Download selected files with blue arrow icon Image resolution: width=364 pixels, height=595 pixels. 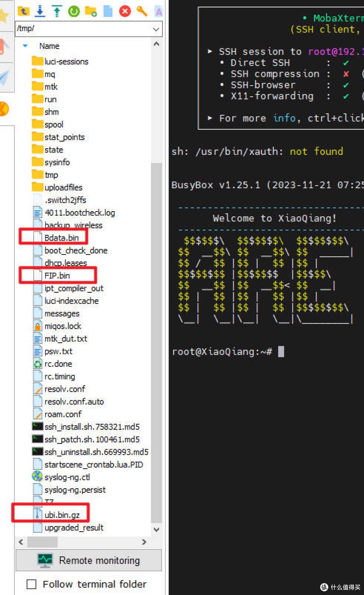[40, 11]
